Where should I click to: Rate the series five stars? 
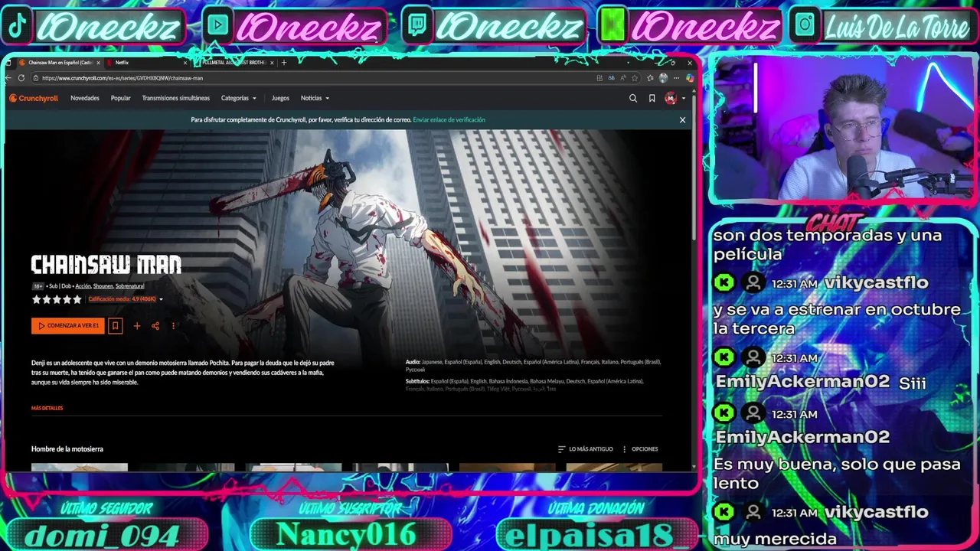[77, 299]
